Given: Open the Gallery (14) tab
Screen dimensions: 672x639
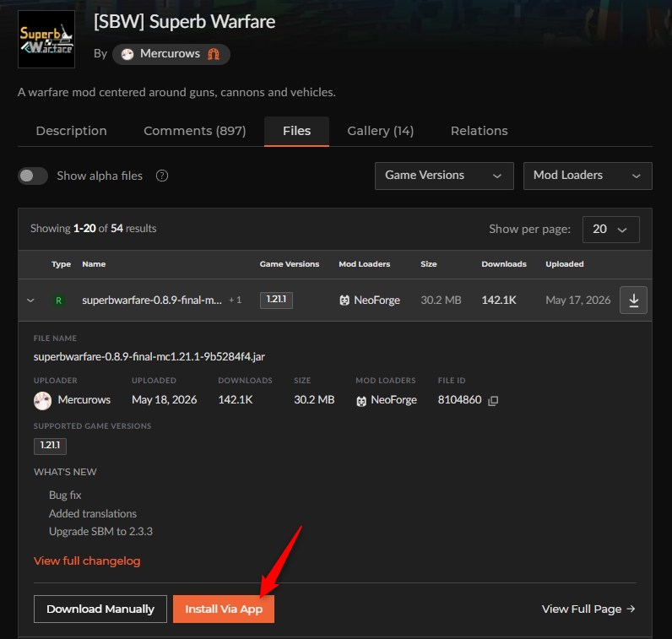Looking at the screenshot, I should click(x=380, y=131).
